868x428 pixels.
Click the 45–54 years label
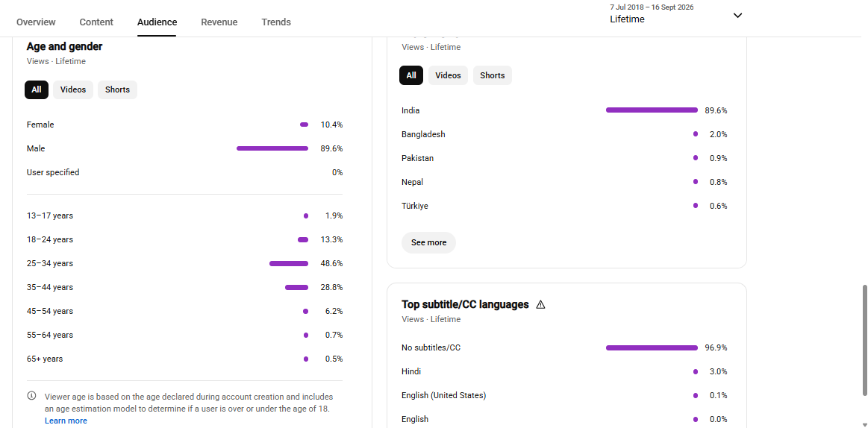click(x=50, y=311)
